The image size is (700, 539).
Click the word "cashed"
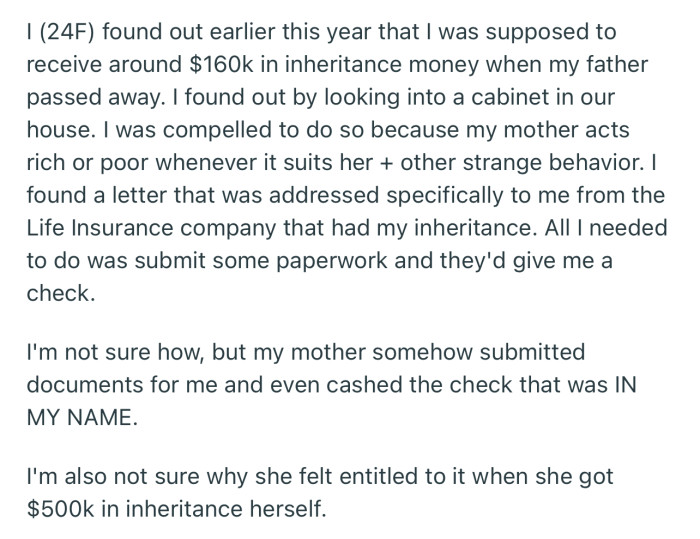coord(364,384)
